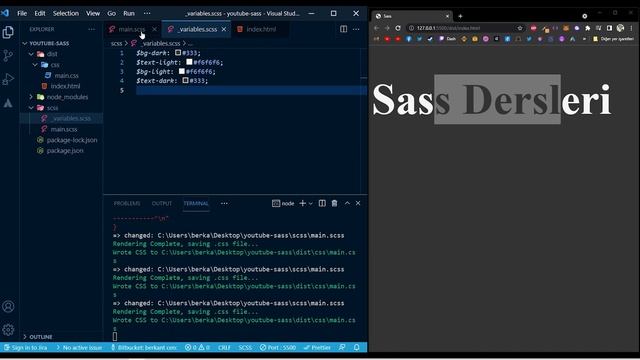
Task: Click the Bitbucket status bar item
Action: [x=144, y=347]
